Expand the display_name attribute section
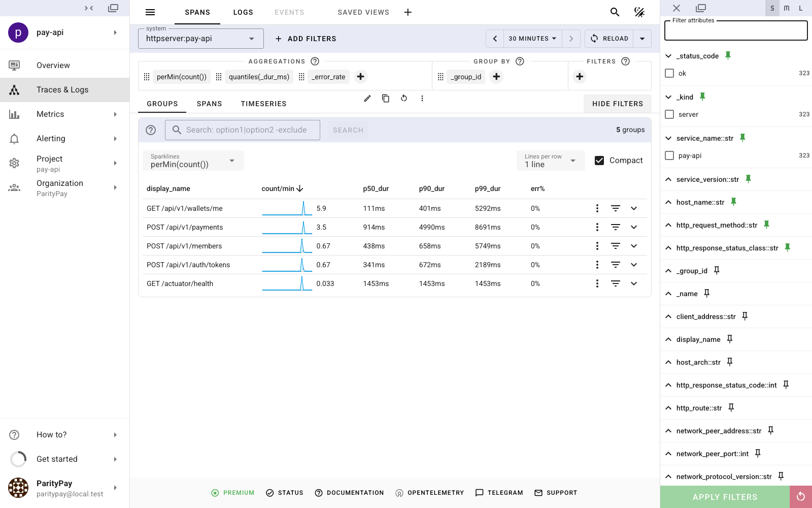 [668, 339]
